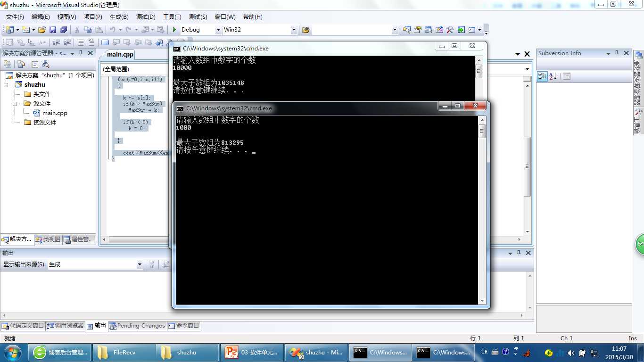Click the Cut scissors icon
644x362 pixels.
pos(77,30)
